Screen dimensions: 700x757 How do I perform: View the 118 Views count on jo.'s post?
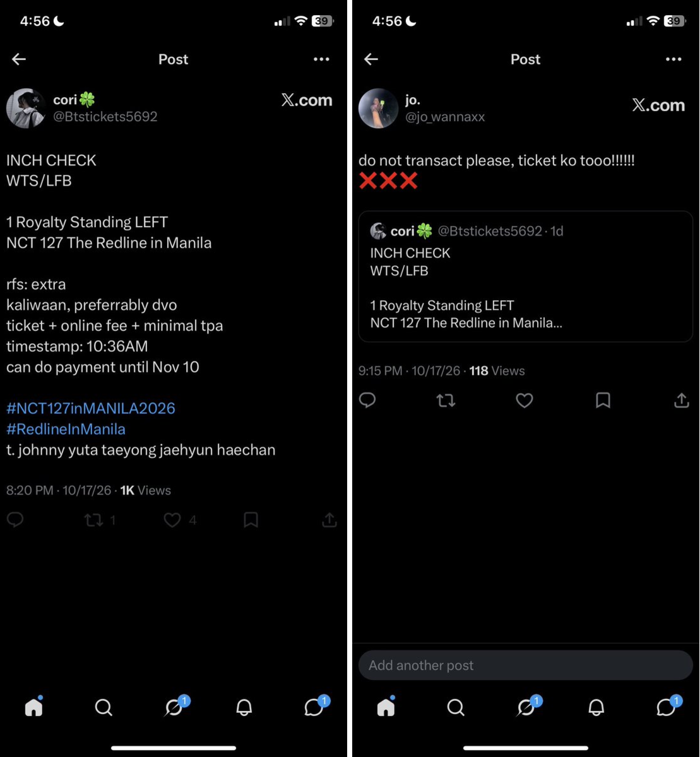pos(497,371)
